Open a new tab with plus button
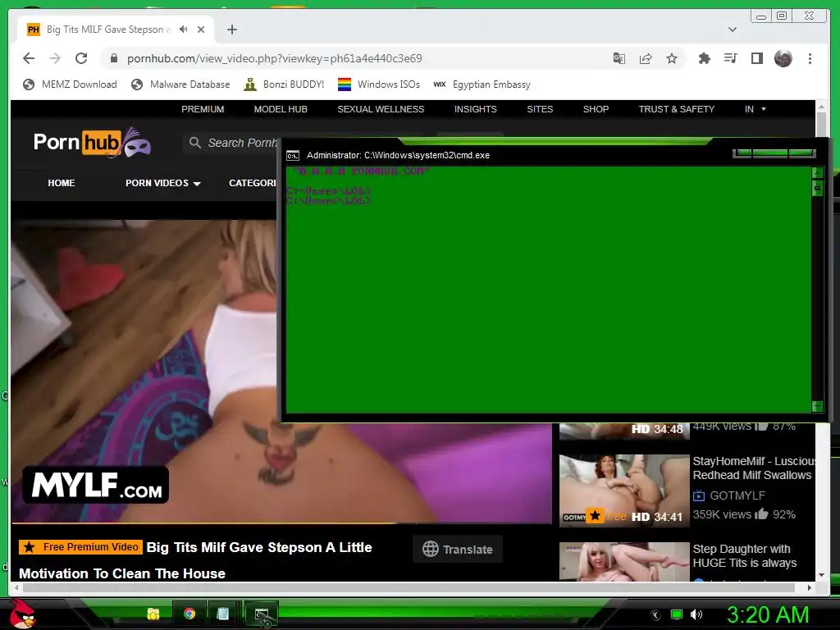The image size is (840, 630). point(232,30)
